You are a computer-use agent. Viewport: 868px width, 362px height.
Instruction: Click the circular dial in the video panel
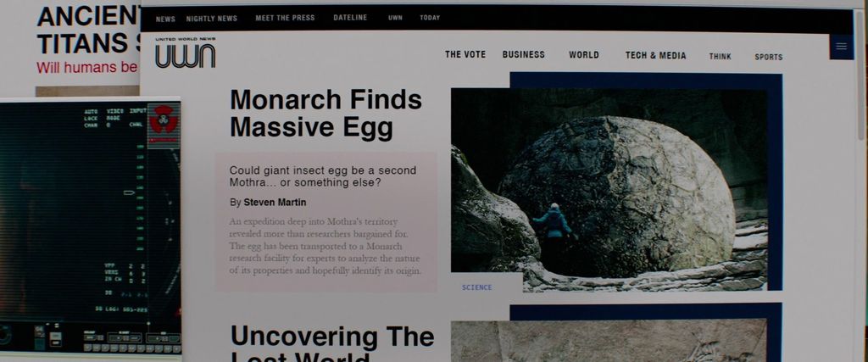click(x=4, y=334)
